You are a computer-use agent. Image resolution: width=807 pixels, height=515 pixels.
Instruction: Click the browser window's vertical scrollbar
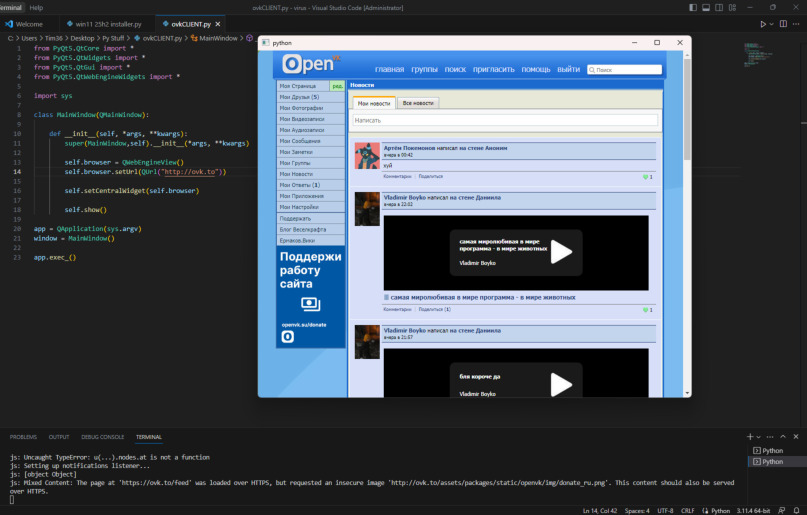coord(685,200)
